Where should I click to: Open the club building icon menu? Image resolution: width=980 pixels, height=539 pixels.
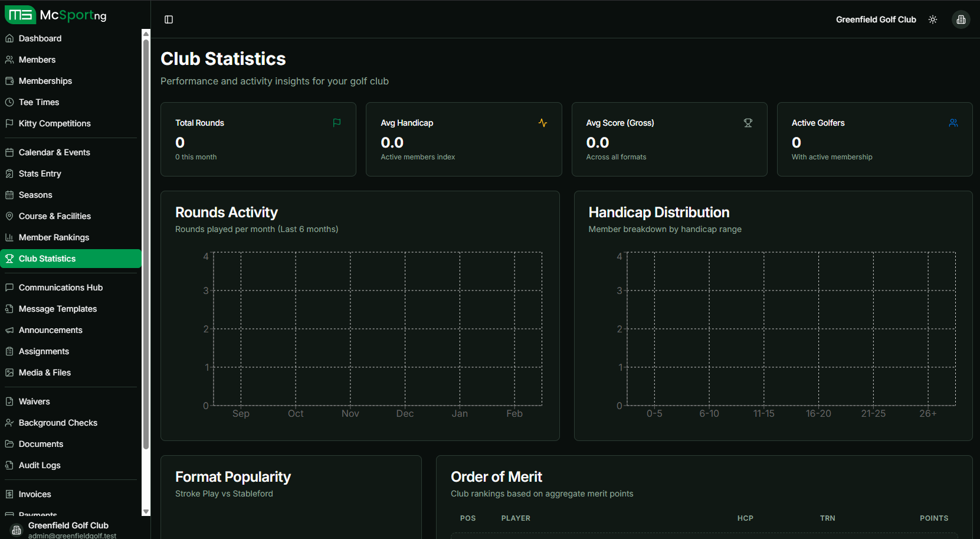click(x=961, y=19)
